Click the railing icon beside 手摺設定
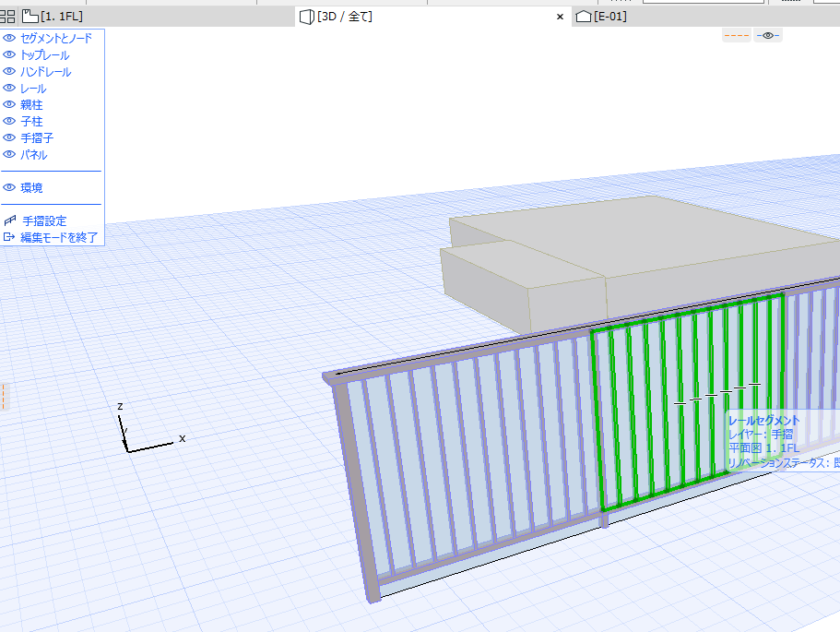The image size is (840, 632). [9, 221]
